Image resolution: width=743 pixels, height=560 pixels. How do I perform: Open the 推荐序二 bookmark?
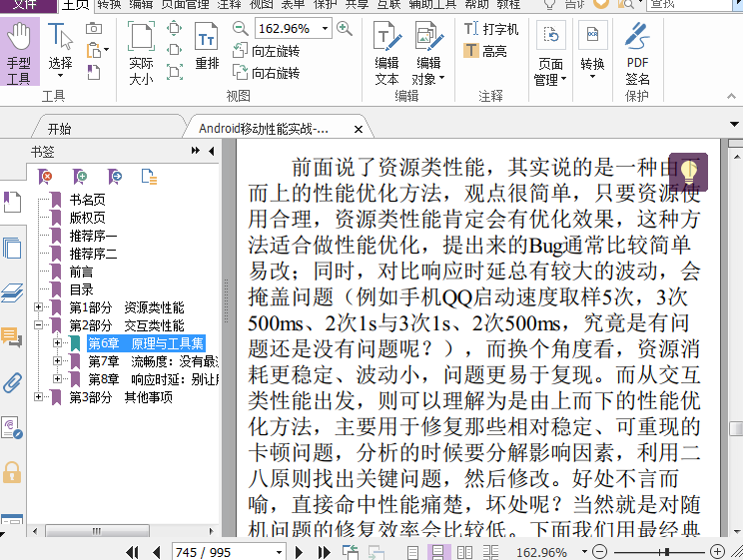point(93,254)
